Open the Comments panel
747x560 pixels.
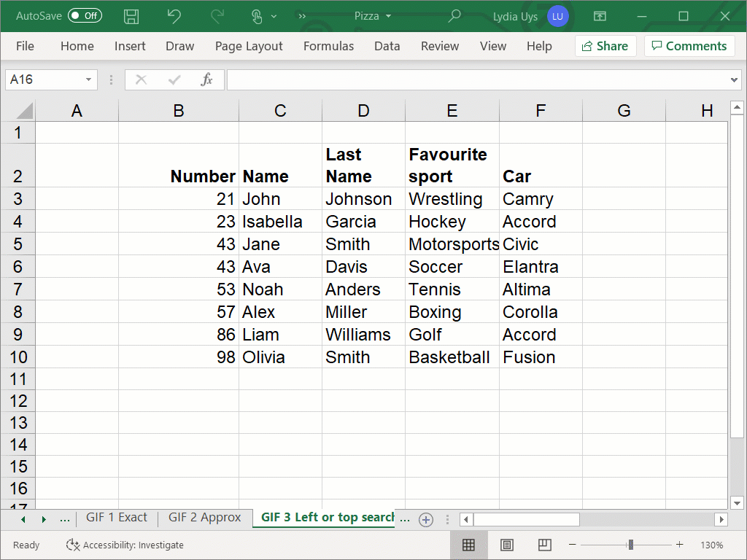pos(689,45)
